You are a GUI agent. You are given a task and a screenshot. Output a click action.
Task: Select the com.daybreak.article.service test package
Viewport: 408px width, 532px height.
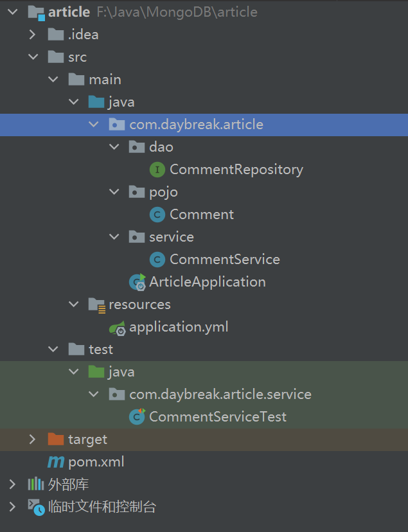click(220, 395)
